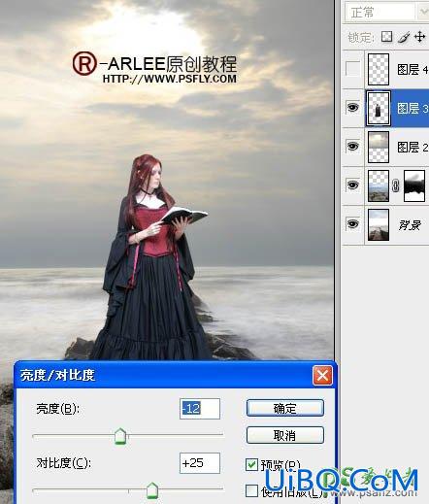Click the contrast value field showing +25
Viewport: 429px width, 504px height.
[200, 463]
